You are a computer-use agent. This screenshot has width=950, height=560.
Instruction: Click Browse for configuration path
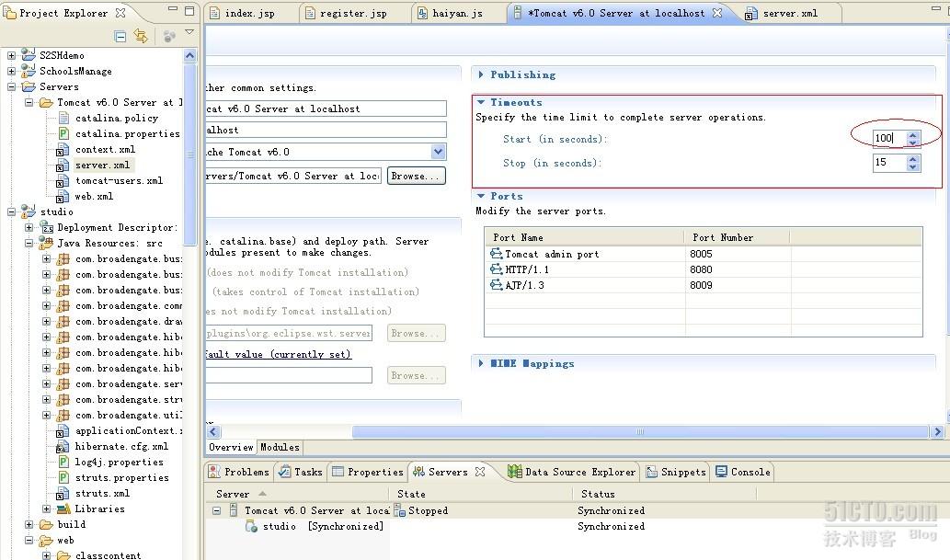coord(417,176)
